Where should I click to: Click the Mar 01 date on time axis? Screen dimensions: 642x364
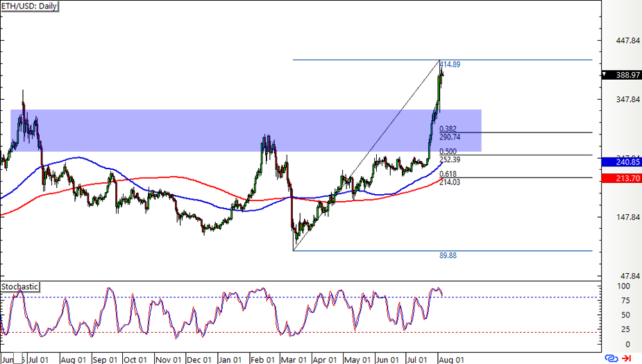tap(294, 360)
